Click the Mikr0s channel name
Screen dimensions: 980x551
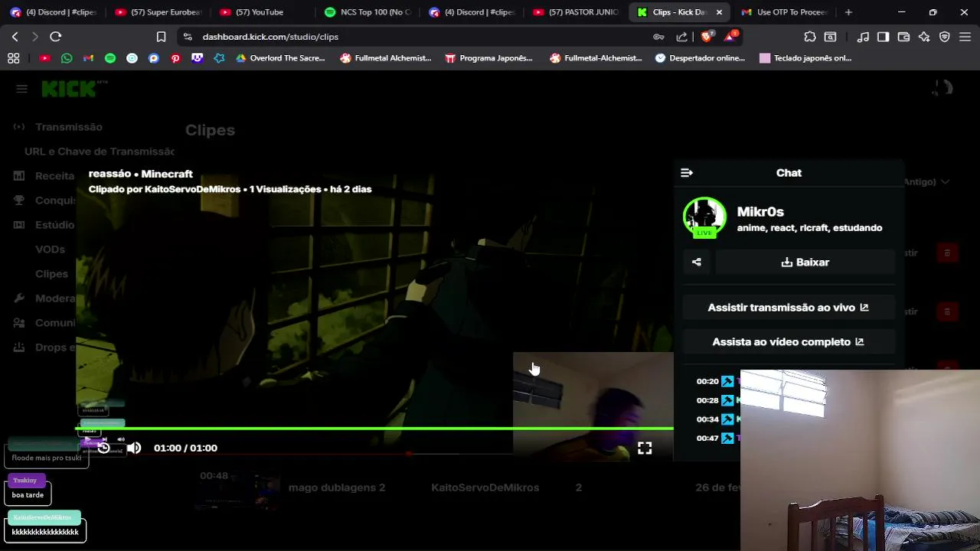[x=760, y=212]
